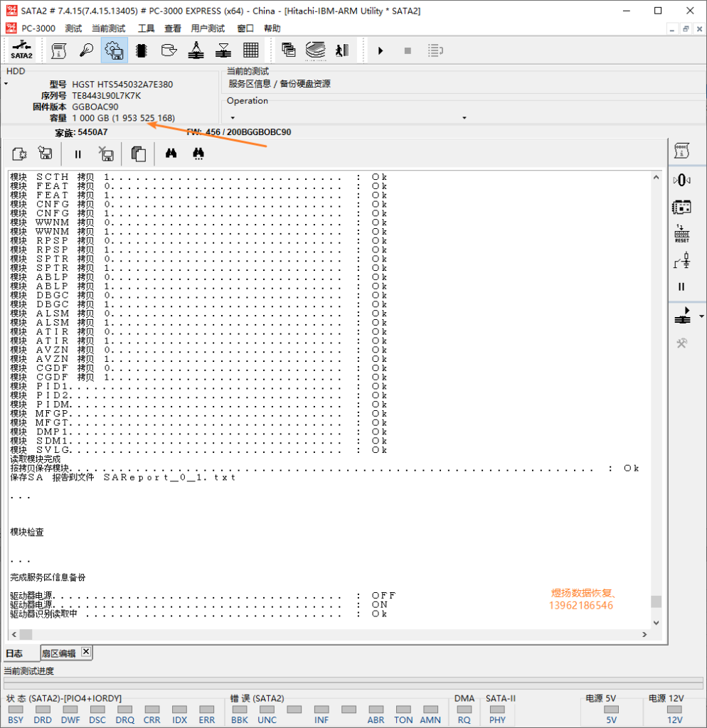Click the ROM chip icon in top toolbar
The image size is (707, 728).
142,50
